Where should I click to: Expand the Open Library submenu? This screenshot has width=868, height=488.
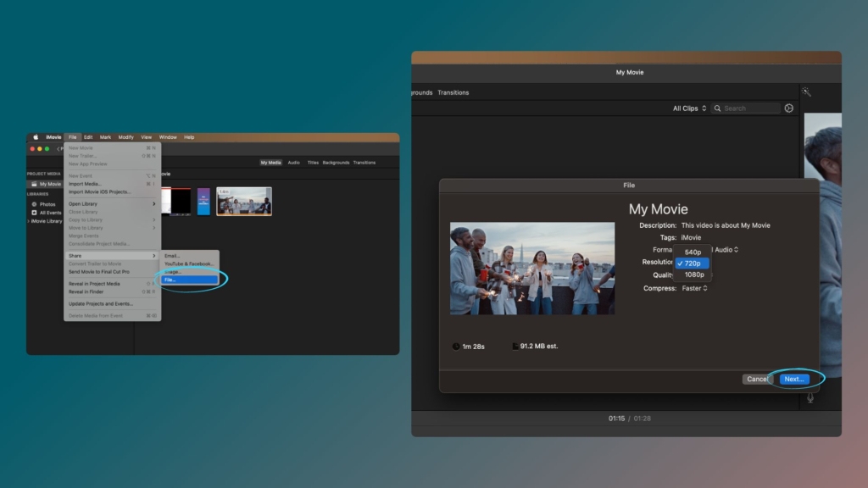click(112, 203)
